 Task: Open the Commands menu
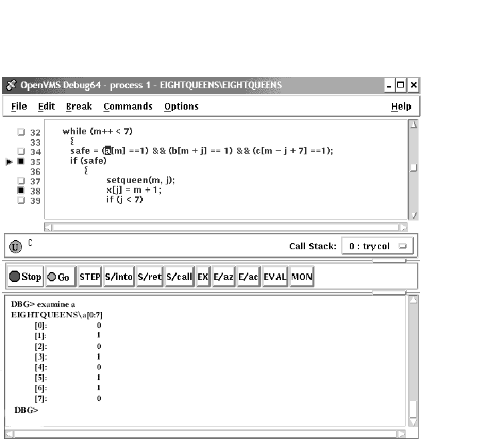pos(128,106)
